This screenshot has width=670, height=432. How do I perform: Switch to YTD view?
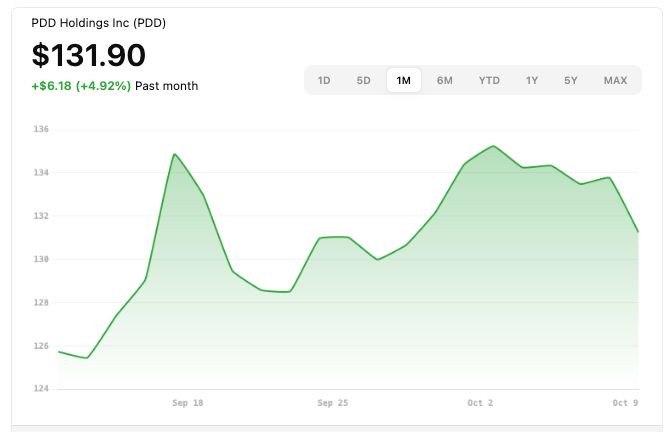[489, 80]
